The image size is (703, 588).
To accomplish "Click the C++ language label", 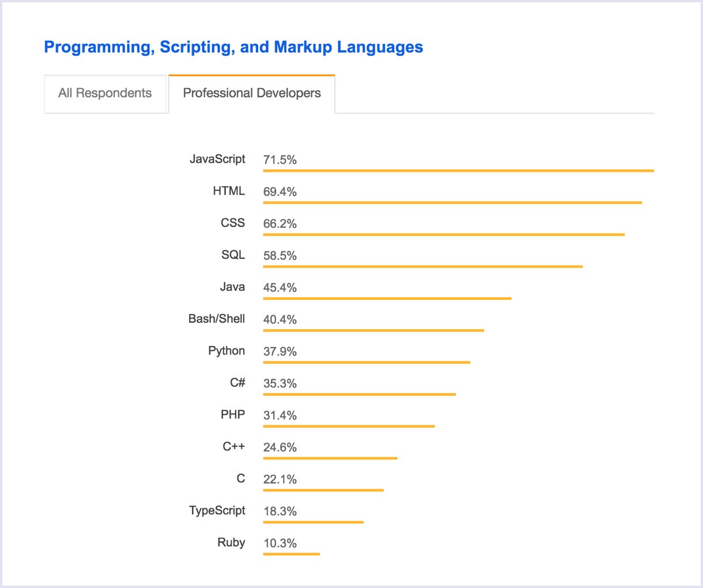I will (234, 446).
